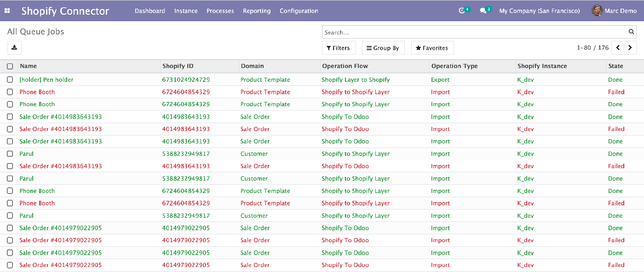
Task: Toggle the select-all checkbox in header
Action: tap(10, 66)
